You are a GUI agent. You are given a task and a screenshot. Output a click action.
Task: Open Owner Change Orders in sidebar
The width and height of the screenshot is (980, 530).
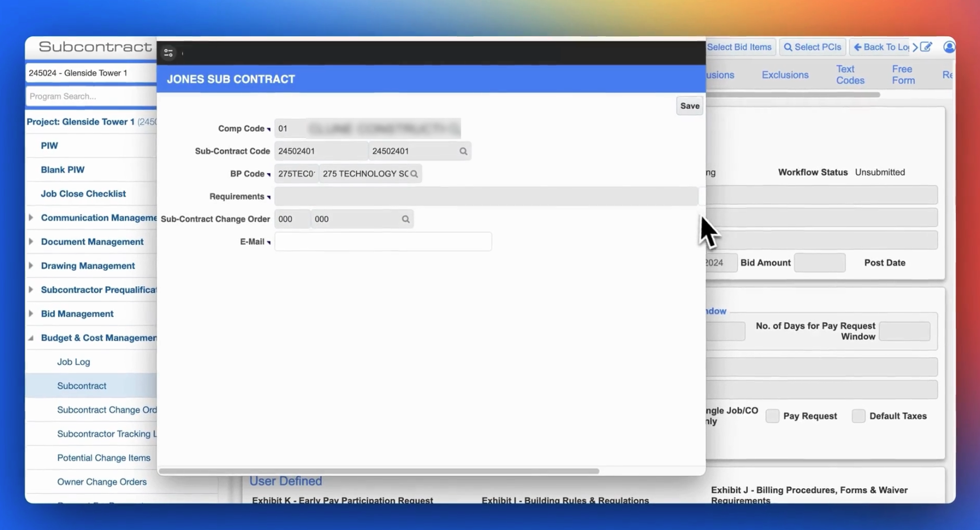(102, 482)
